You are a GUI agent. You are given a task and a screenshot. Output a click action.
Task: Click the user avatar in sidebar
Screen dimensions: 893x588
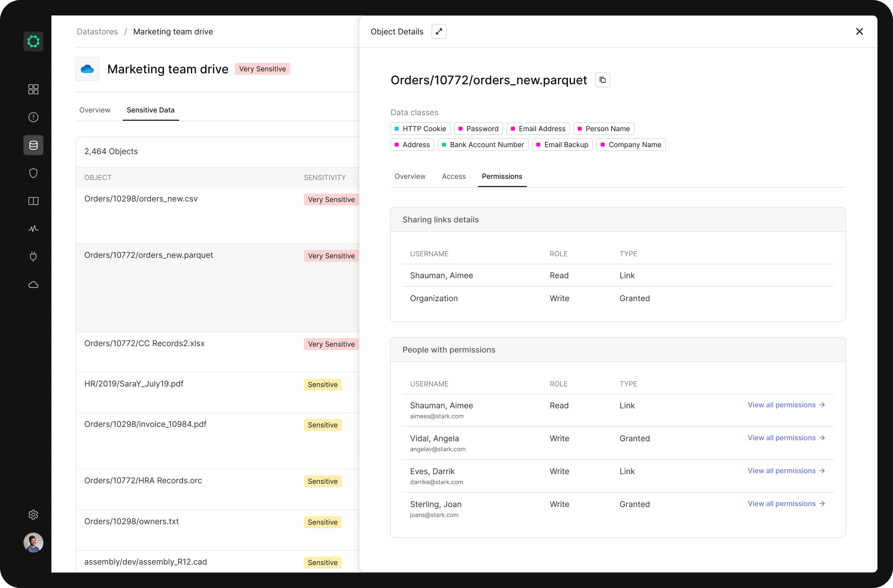33,543
